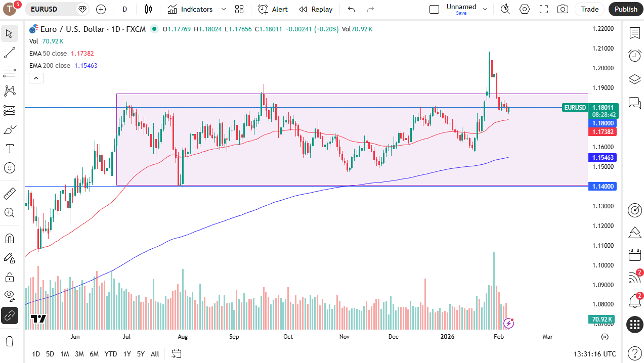Switch range to 1M

pyautogui.click(x=64, y=354)
